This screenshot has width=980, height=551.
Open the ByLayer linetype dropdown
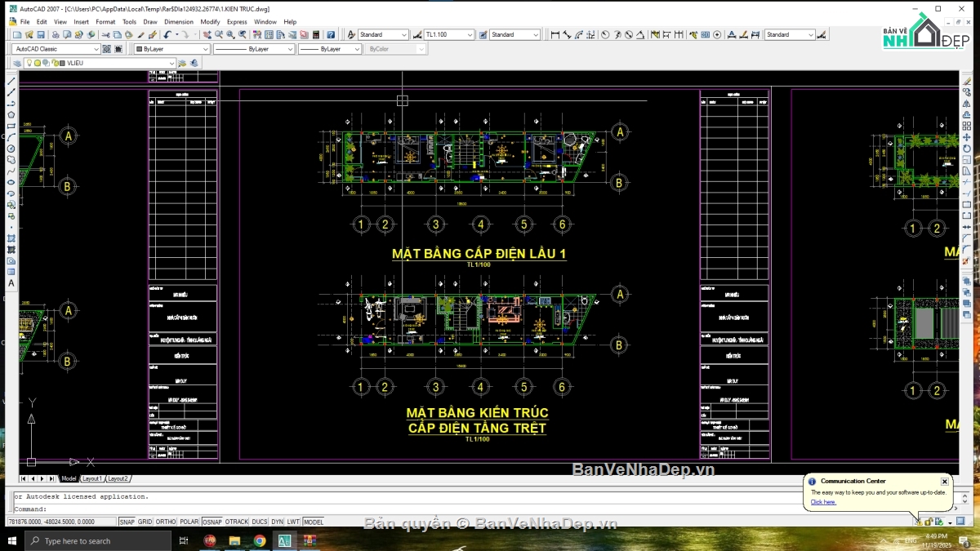(x=254, y=49)
